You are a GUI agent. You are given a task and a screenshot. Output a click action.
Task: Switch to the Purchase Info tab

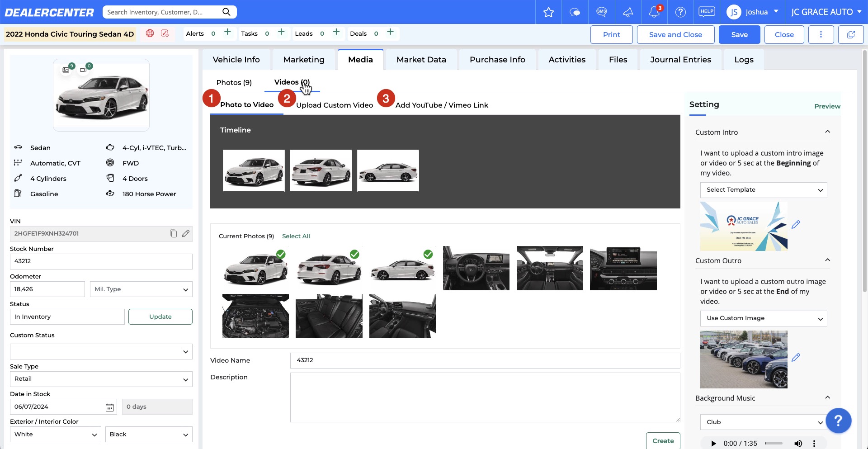[x=497, y=60]
